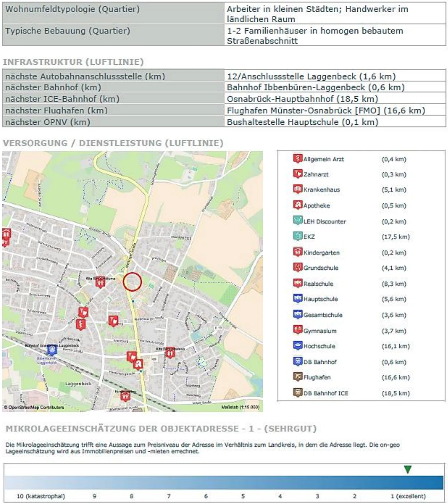Select the Kindergarten icon in the legend

[x=298, y=252]
